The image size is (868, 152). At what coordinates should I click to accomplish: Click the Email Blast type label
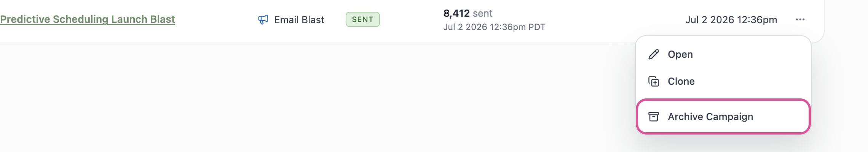(299, 20)
